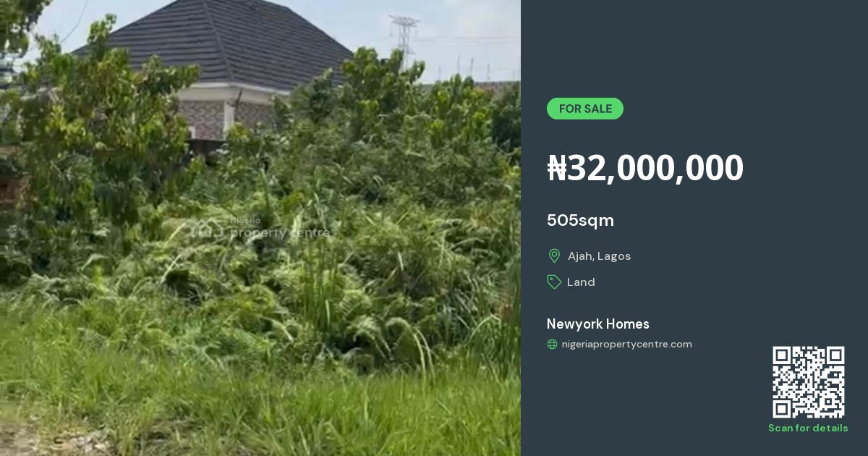The width and height of the screenshot is (868, 456).
Task: Click the center of the QR code
Action: 809,382
